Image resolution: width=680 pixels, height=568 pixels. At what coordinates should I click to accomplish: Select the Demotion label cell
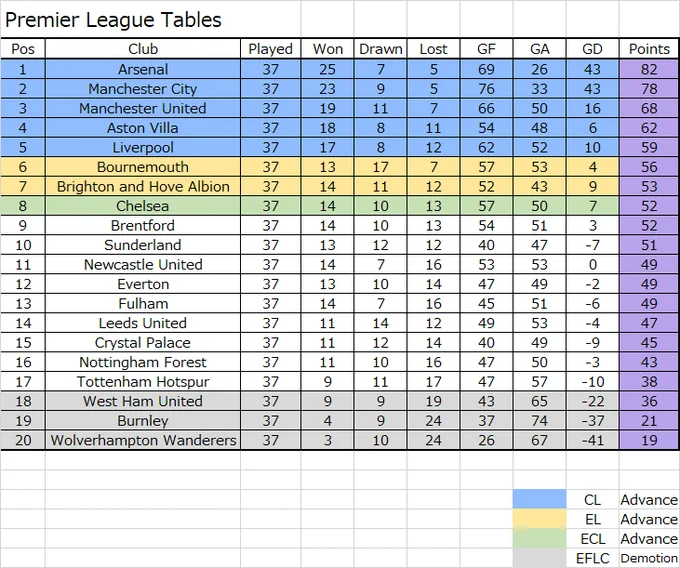click(x=649, y=558)
